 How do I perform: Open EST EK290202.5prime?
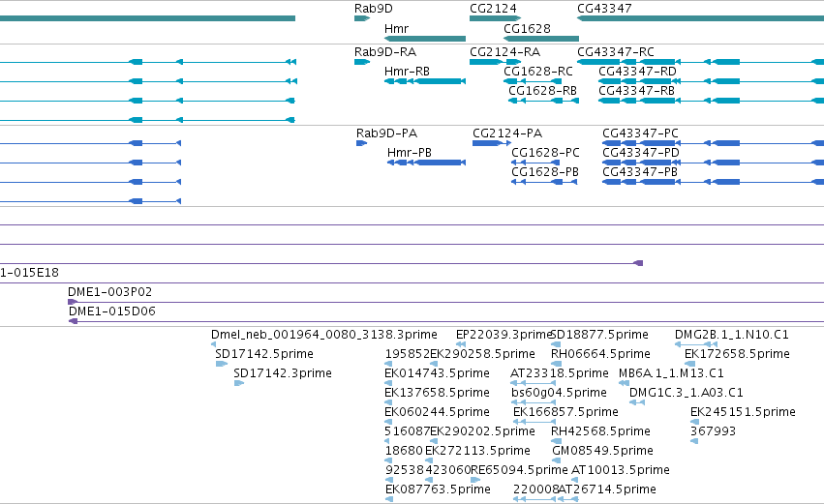coord(482,431)
